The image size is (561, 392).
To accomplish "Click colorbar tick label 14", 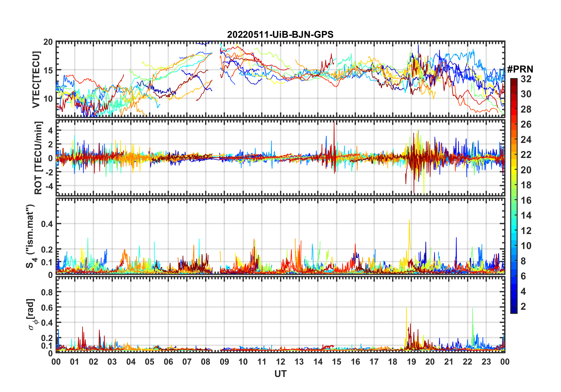I will [x=526, y=215].
